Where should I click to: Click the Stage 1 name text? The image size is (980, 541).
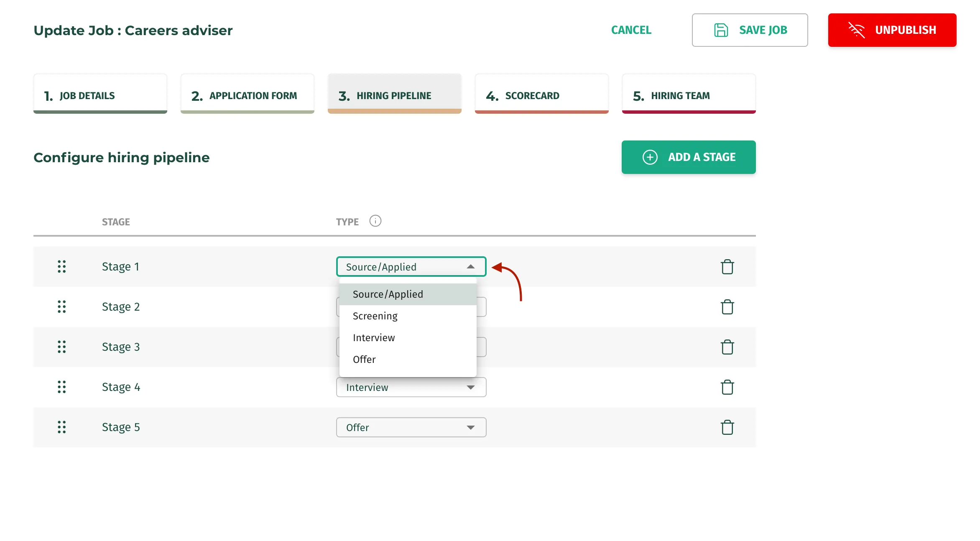(x=120, y=267)
